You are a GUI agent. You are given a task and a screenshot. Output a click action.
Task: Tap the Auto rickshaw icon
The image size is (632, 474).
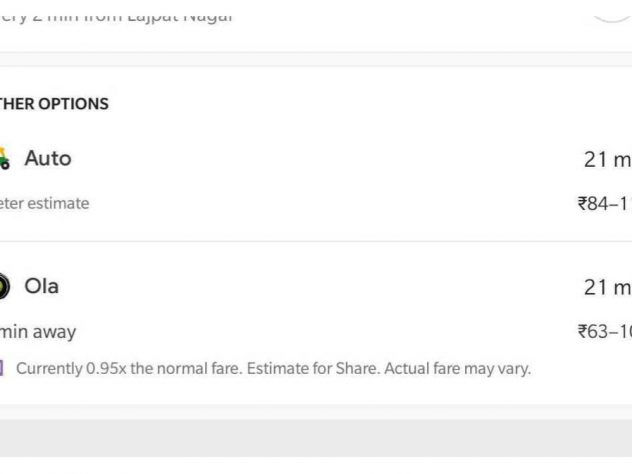point(5,158)
